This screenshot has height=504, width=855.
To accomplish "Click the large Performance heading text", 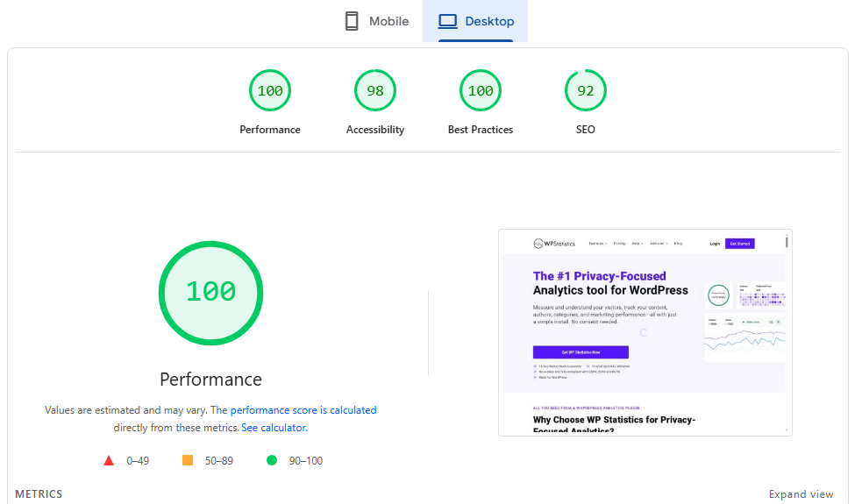I will pyautogui.click(x=211, y=380).
